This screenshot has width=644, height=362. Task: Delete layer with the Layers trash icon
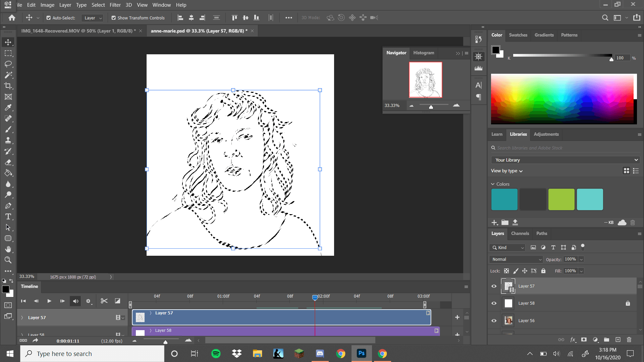click(629, 340)
